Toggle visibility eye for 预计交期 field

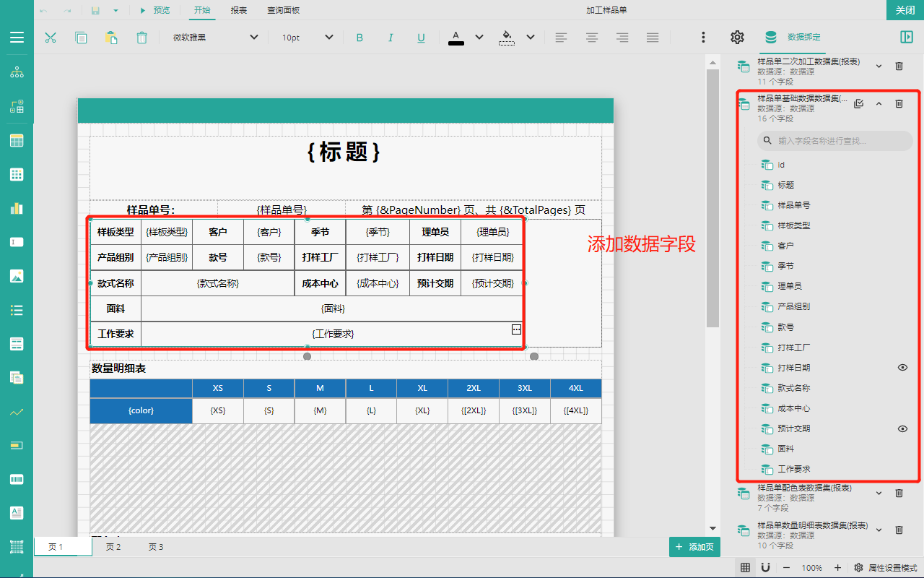pyautogui.click(x=902, y=428)
